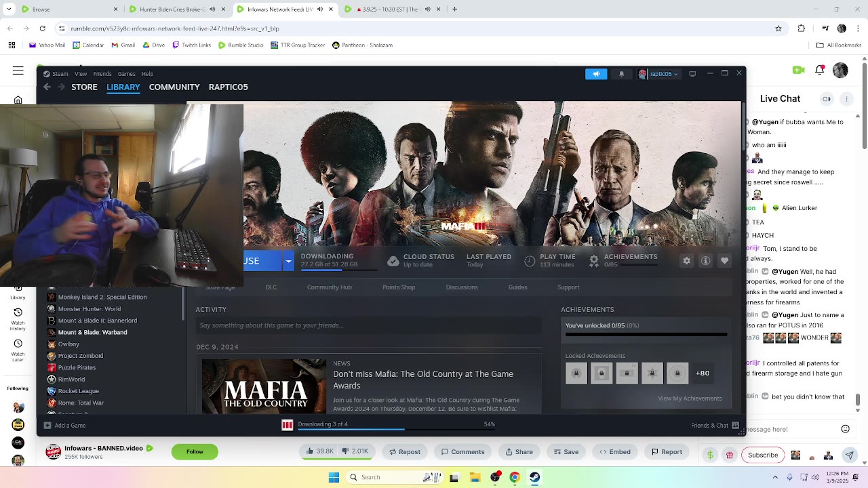
Task: Expand the launch options arrow beside Pause
Action: (288, 261)
